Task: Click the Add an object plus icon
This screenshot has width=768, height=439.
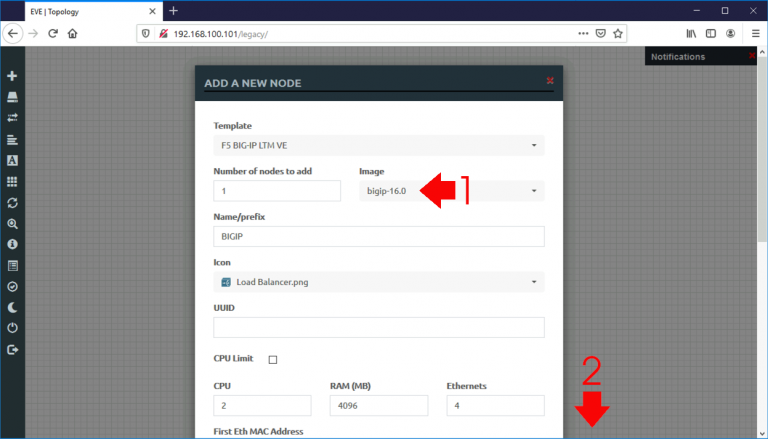Action: pos(12,76)
